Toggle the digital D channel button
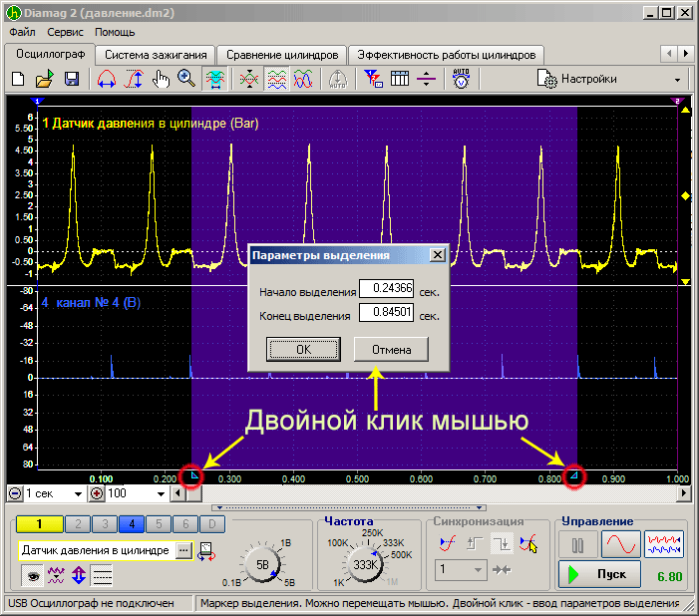 point(212,524)
